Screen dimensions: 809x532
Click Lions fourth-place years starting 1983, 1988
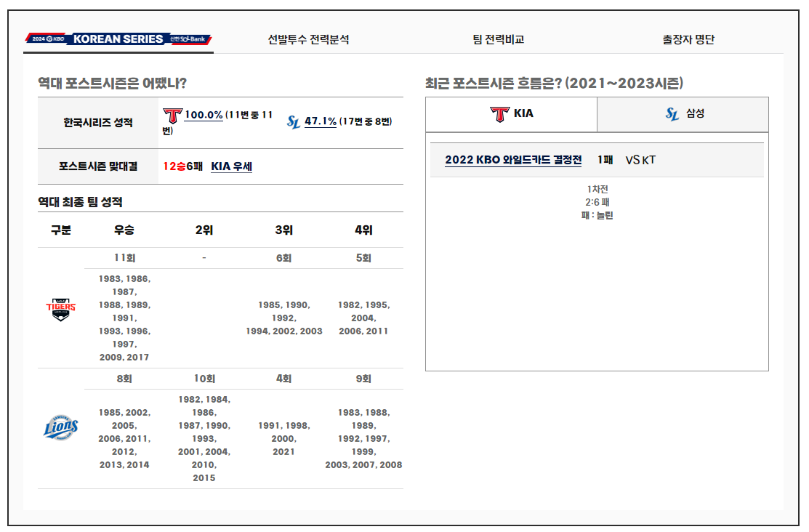click(363, 438)
